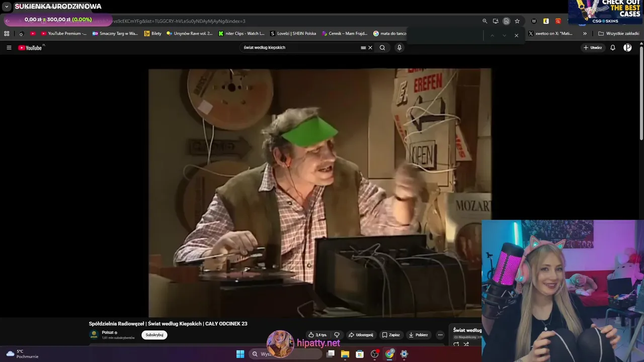Click the yellow extension icon in toolbar
The height and width of the screenshot is (362, 644).
coord(546,21)
